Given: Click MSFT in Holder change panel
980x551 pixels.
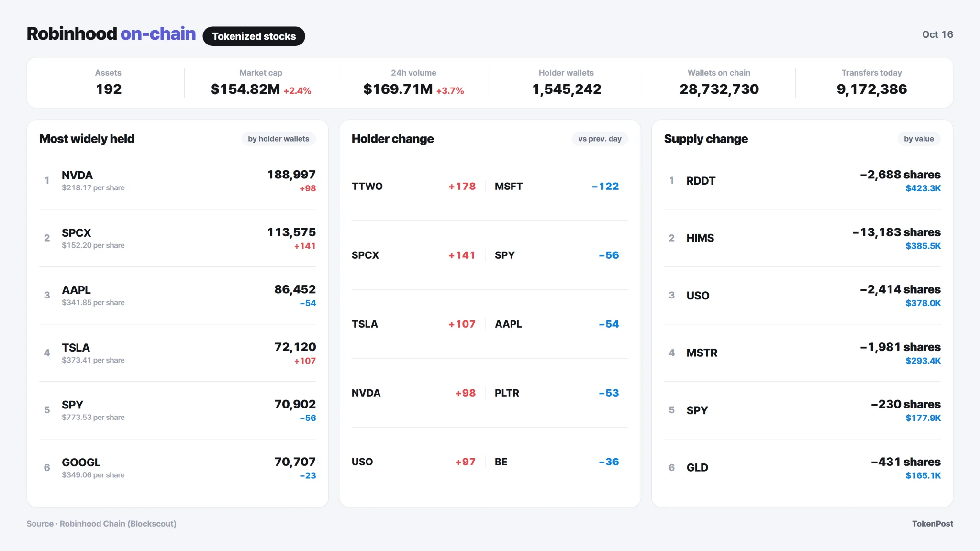Looking at the screenshot, I should [x=509, y=186].
